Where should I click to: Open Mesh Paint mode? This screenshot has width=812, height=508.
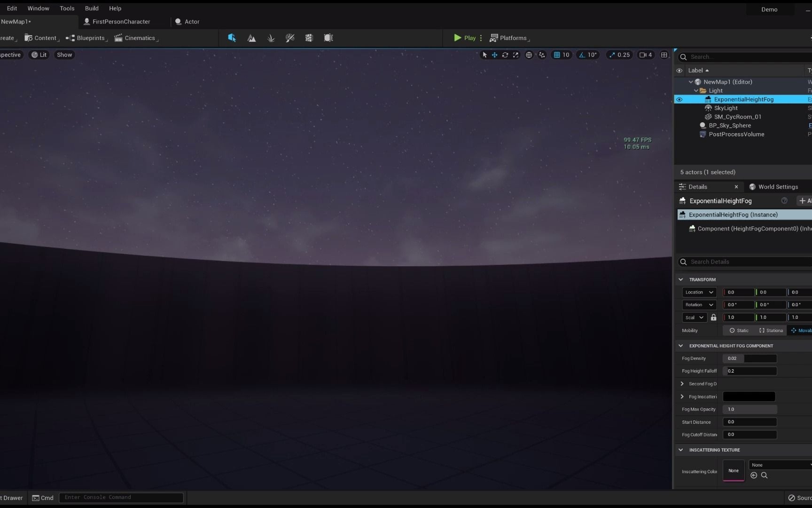point(290,38)
